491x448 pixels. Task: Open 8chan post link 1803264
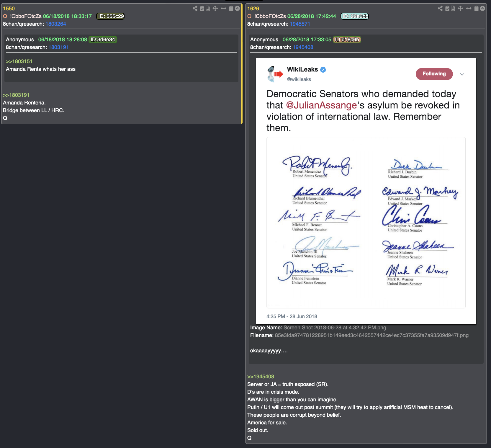click(x=56, y=24)
